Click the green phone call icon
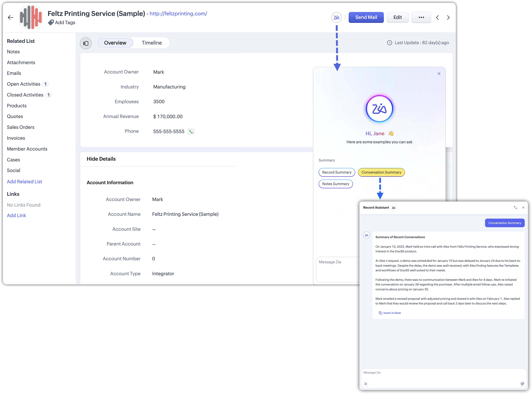Viewport: 532px width, 394px height. pos(191,131)
